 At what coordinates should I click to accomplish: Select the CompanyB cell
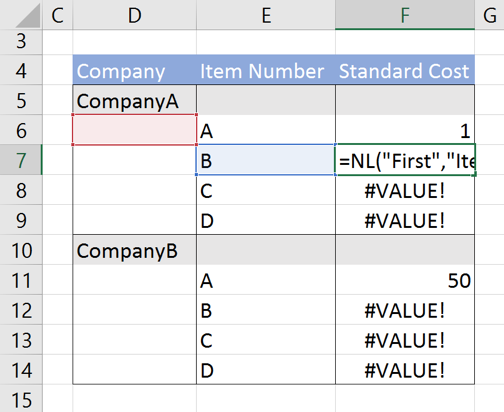tap(135, 250)
